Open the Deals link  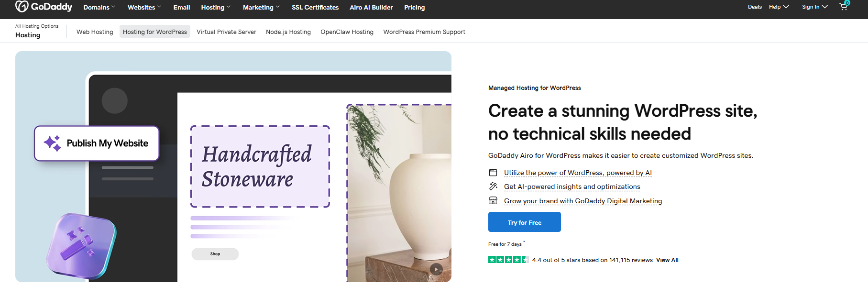755,7
